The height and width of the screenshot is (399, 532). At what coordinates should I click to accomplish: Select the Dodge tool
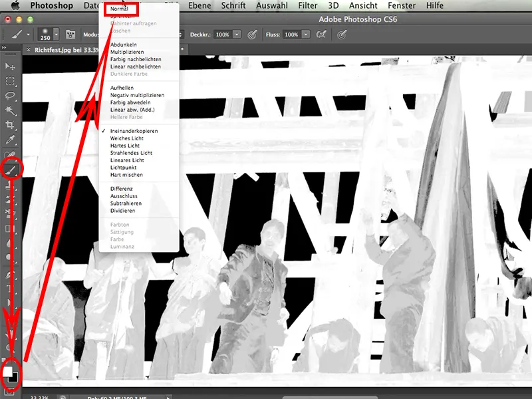(10, 257)
